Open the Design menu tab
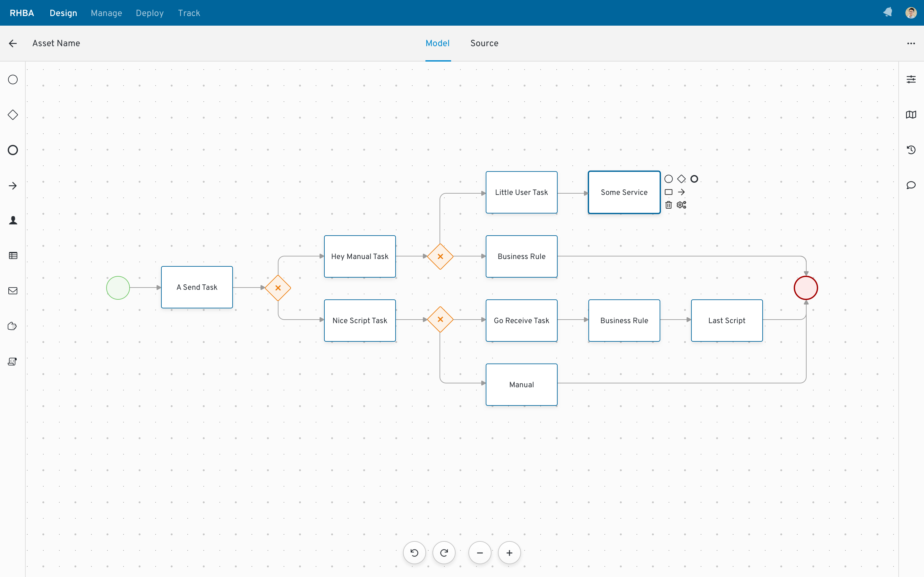This screenshot has height=577, width=924. 63,13
